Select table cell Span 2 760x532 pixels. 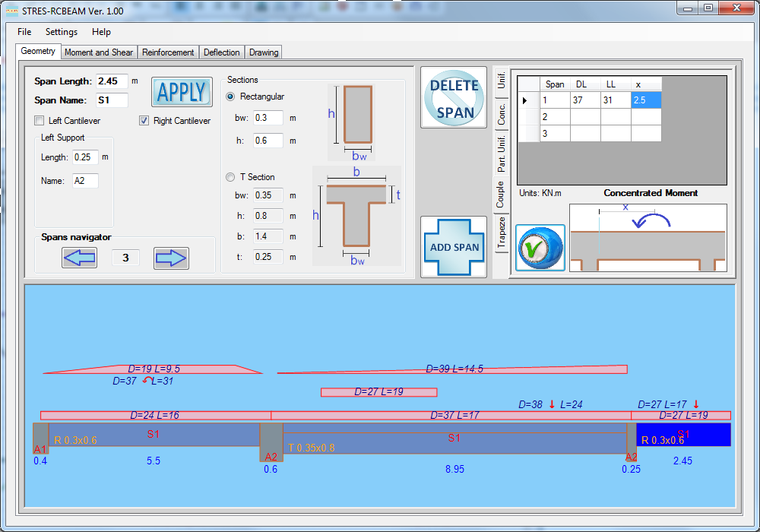[555, 117]
